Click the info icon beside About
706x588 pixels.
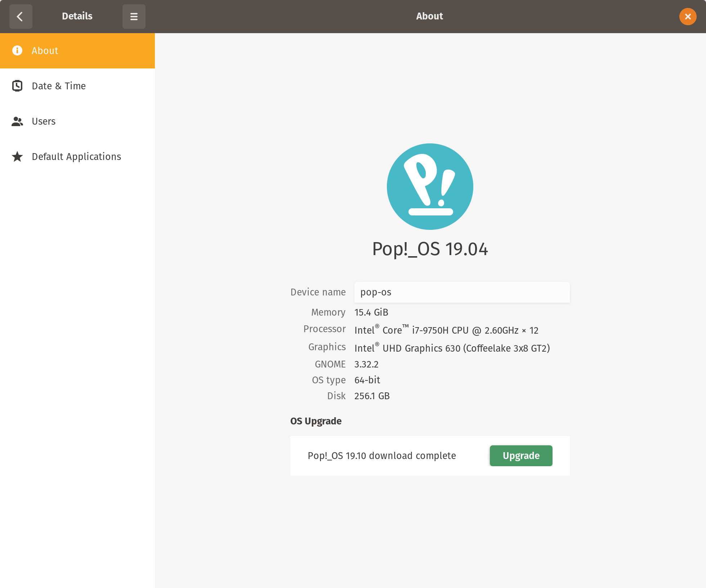[17, 50]
